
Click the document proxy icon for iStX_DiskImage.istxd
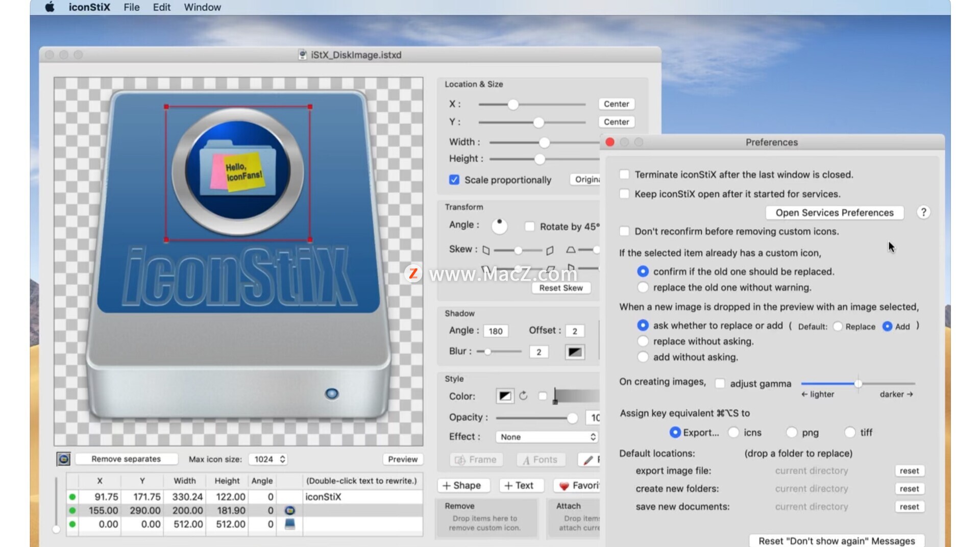click(303, 55)
